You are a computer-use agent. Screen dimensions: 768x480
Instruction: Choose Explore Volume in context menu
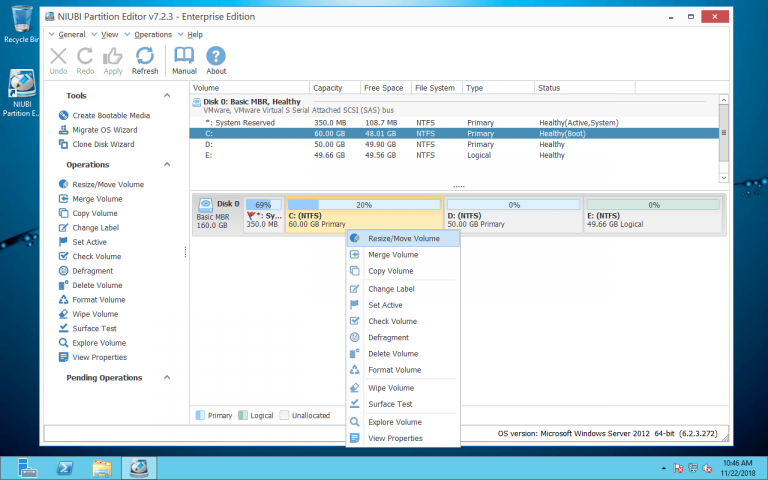(x=403, y=422)
